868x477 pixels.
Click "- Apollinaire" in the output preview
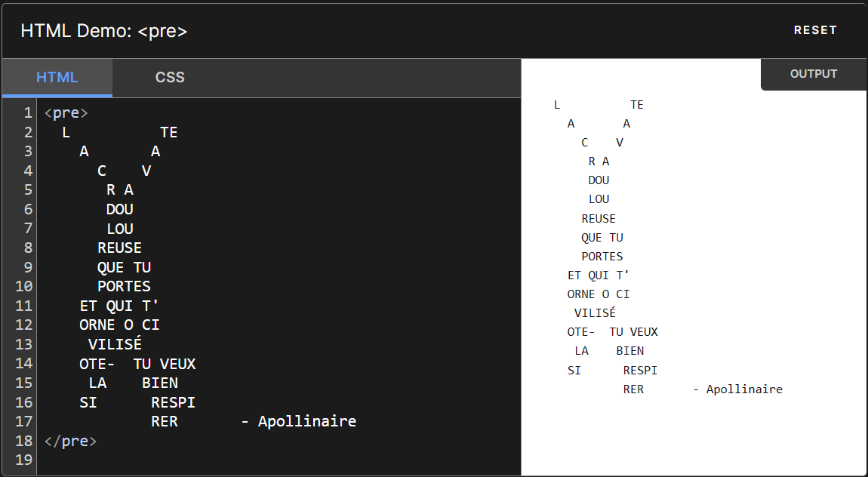point(737,389)
